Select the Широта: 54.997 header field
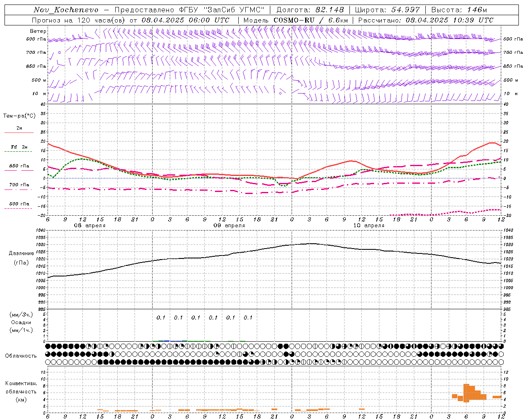This screenshot has width=525, height=420. click(x=388, y=10)
